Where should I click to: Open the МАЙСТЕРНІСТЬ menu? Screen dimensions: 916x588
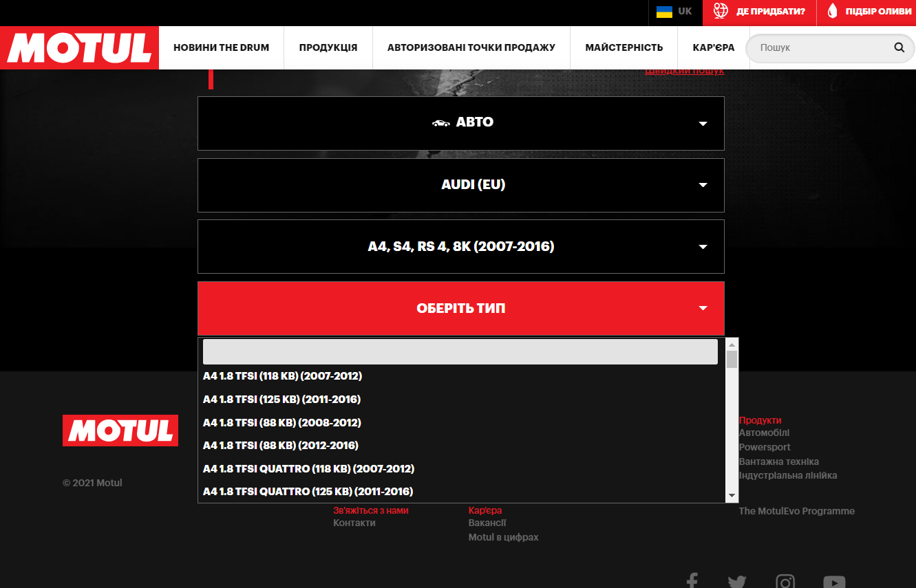point(624,47)
